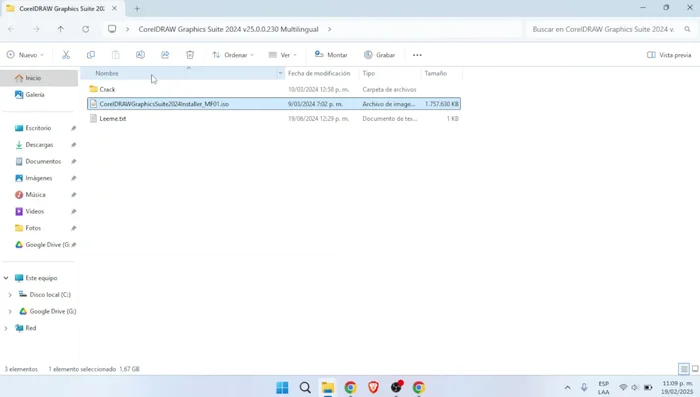
Task: Go forward with the right arrow
Action: 36,29
